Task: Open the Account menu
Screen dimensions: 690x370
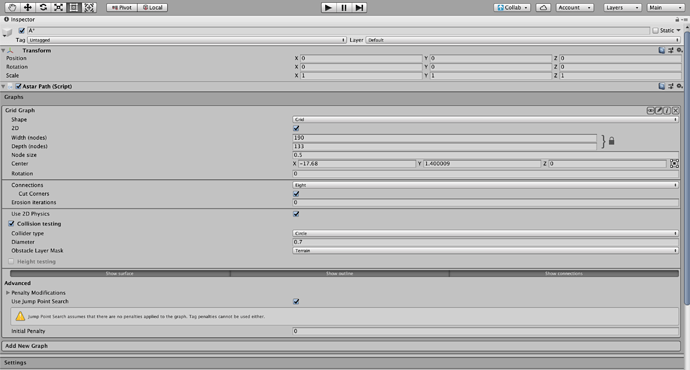Action: click(575, 7)
